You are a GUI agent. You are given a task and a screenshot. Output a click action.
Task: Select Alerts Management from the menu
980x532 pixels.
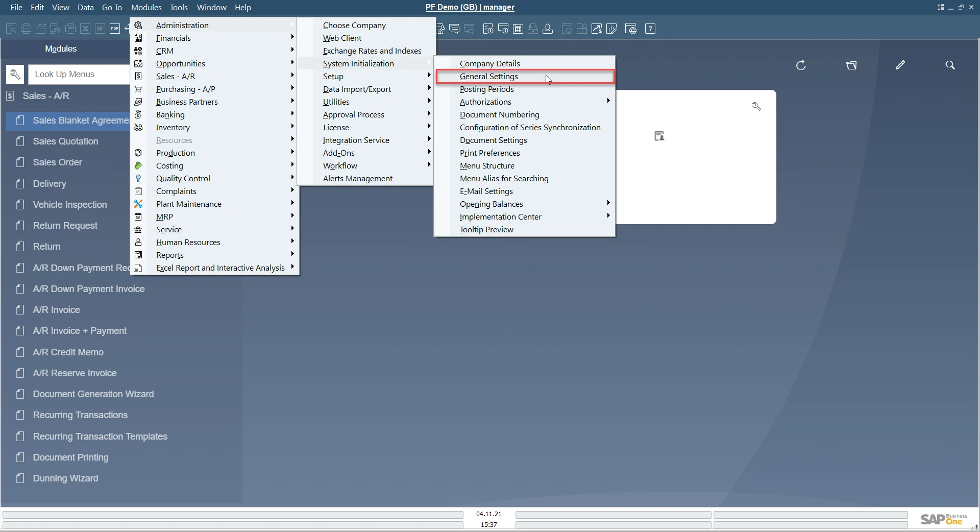pyautogui.click(x=358, y=178)
